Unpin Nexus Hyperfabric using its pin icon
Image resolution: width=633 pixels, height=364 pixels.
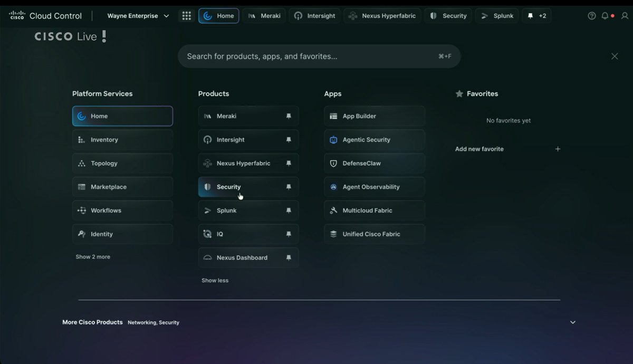(289, 164)
